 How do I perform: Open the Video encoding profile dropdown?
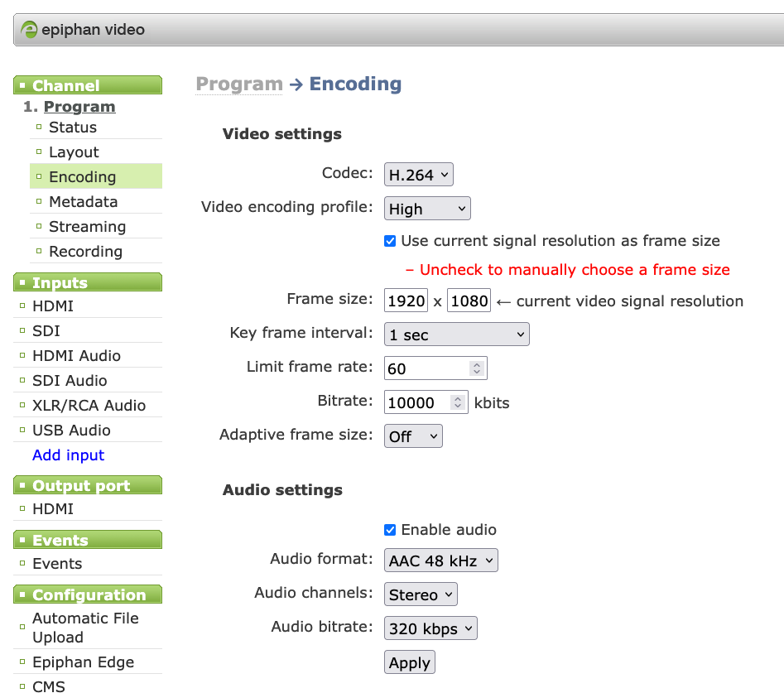[x=427, y=209]
